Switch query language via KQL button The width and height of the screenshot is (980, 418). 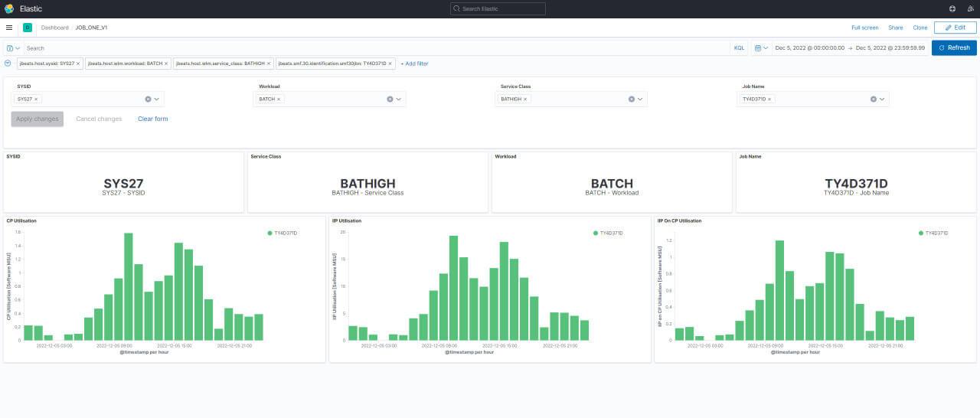point(739,47)
